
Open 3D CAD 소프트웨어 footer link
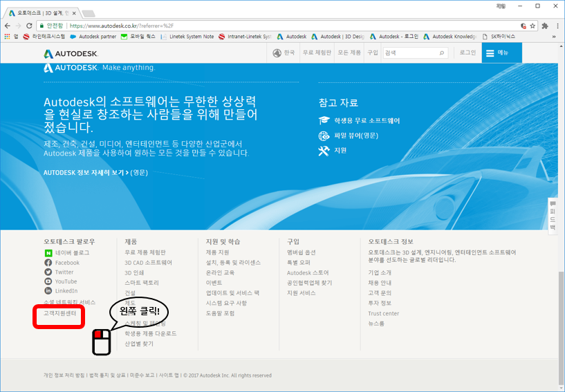[149, 263]
